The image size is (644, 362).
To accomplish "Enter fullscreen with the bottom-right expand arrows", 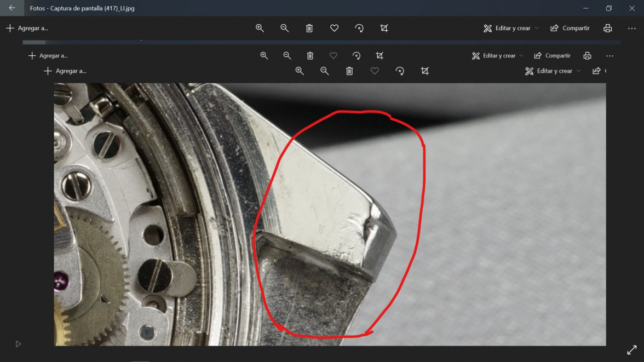I will tap(631, 350).
